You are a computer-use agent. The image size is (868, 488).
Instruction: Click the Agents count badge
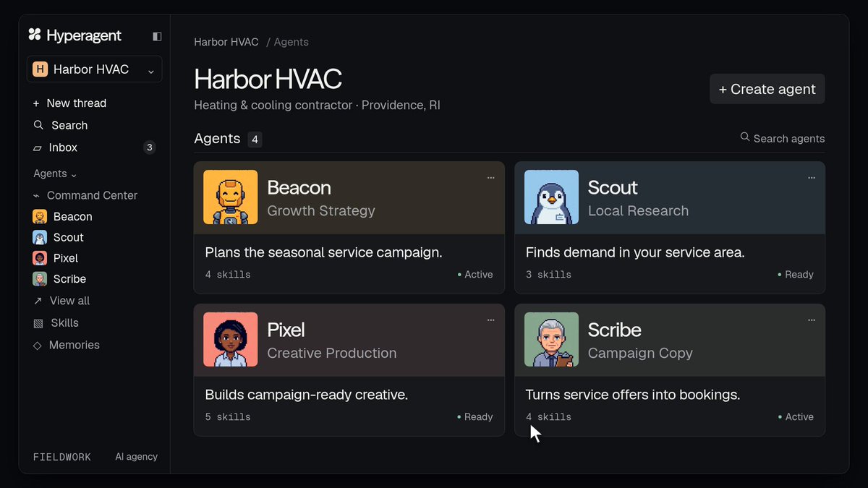pos(255,139)
